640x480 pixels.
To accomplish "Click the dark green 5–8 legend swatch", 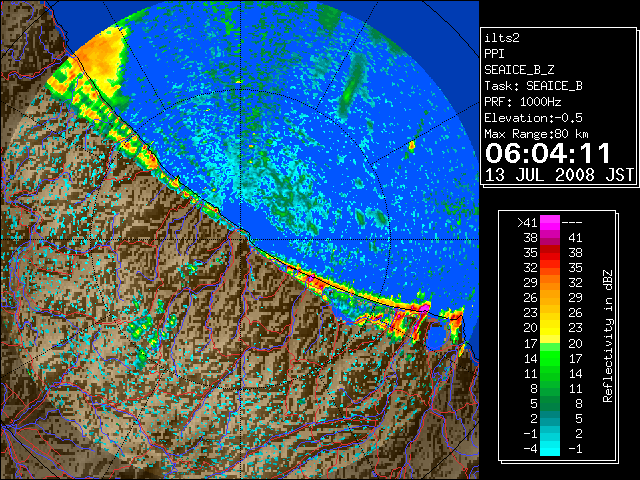I will point(550,403).
